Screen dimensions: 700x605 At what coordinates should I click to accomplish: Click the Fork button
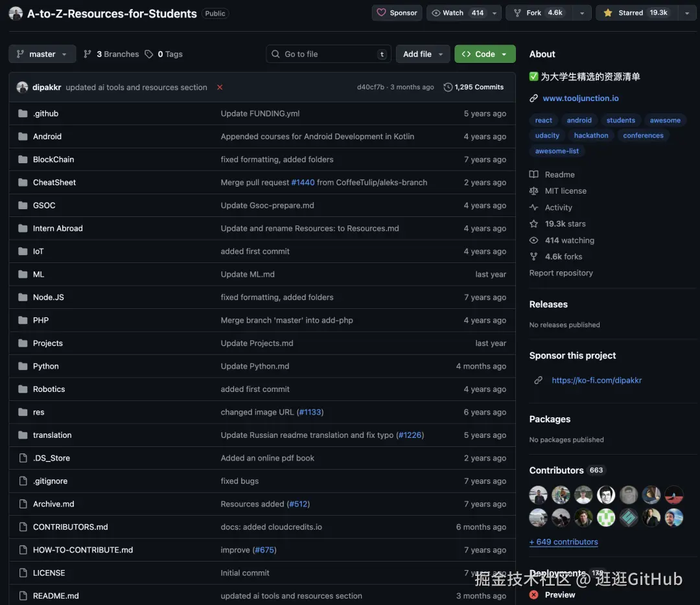(x=539, y=13)
